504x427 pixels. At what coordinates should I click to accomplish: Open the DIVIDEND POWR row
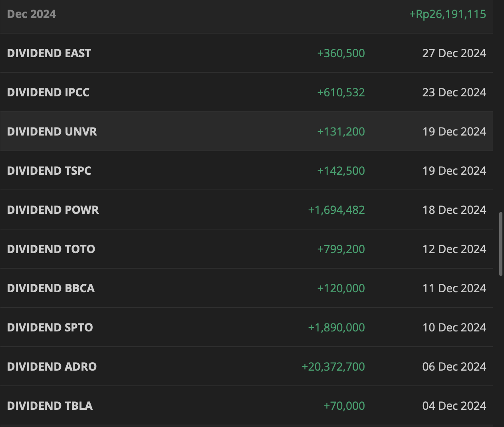[x=53, y=210]
